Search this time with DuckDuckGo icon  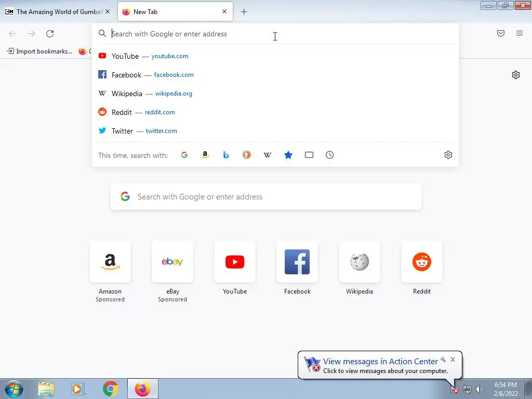(x=247, y=155)
